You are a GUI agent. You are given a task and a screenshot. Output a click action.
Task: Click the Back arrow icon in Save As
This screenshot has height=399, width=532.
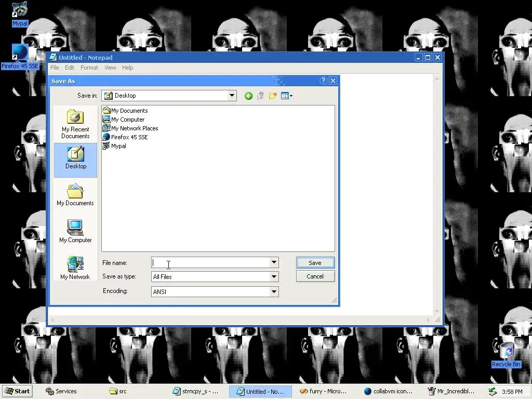[x=248, y=96]
